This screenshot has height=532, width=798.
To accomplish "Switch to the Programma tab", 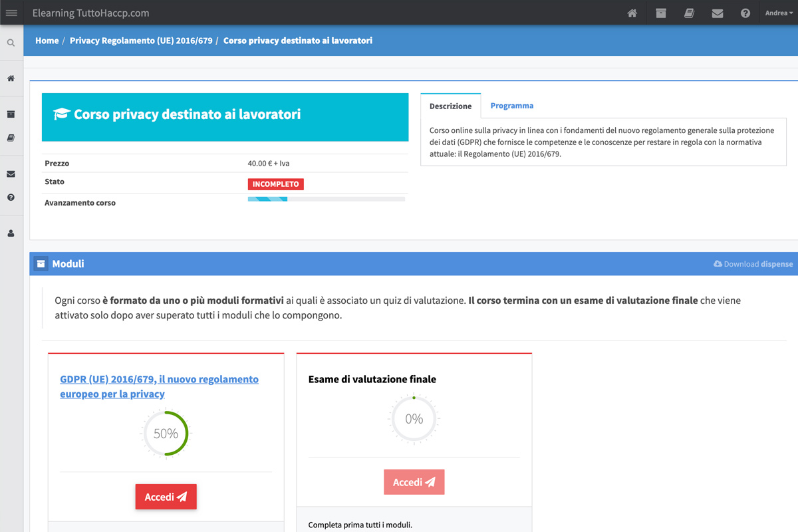I will pos(511,106).
